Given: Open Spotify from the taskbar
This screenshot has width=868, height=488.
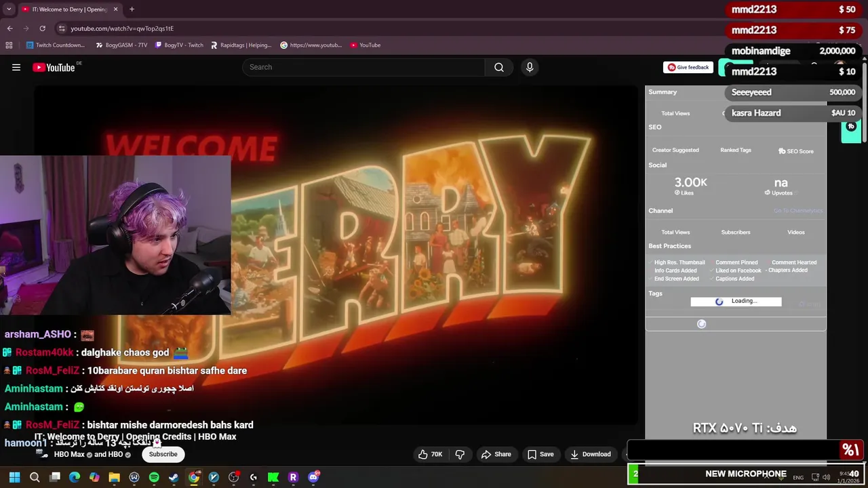Looking at the screenshot, I should [x=154, y=477].
